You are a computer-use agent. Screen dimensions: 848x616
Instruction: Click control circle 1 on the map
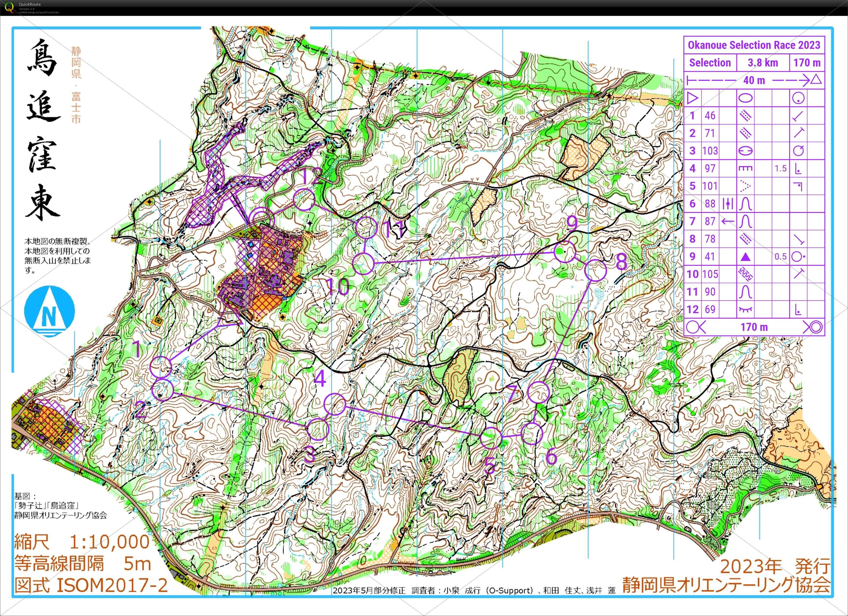coord(161,367)
